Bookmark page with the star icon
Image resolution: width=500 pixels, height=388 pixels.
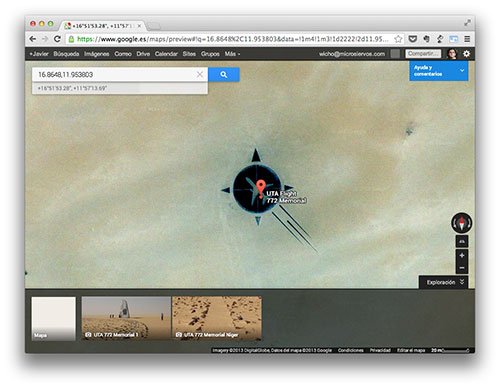pos(398,39)
